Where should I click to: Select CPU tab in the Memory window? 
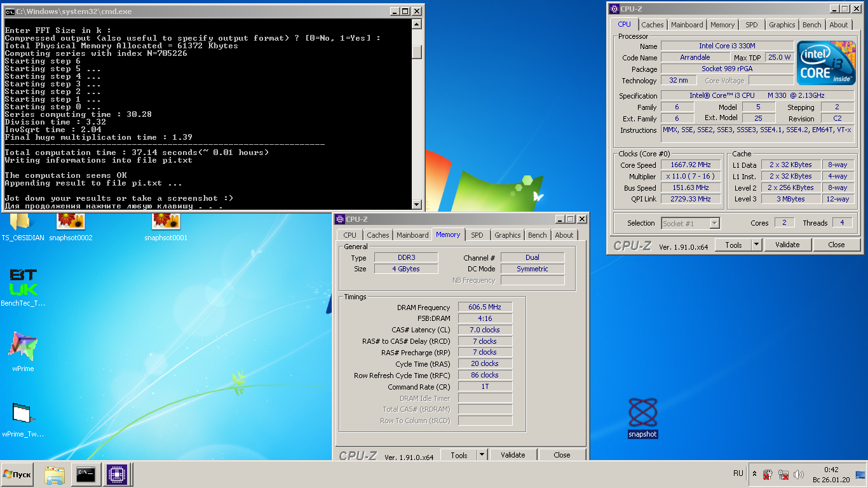click(x=350, y=235)
